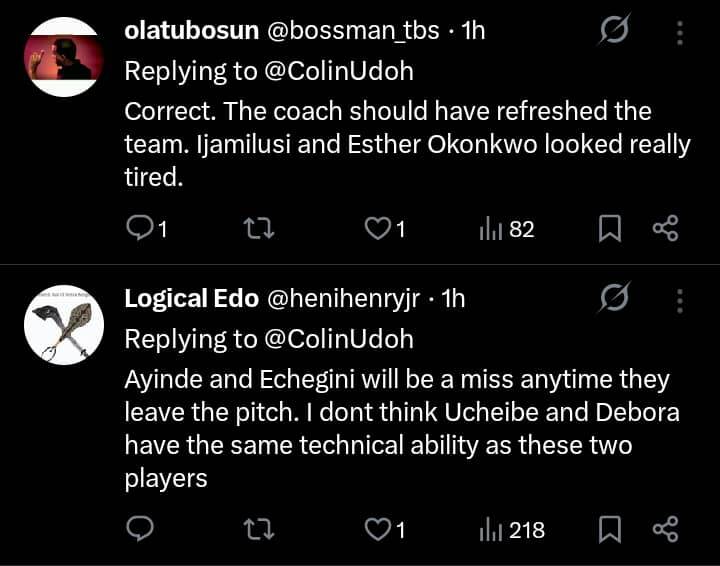Reply to olatubosun's tweet
This screenshot has width=720, height=566.
click(x=140, y=229)
